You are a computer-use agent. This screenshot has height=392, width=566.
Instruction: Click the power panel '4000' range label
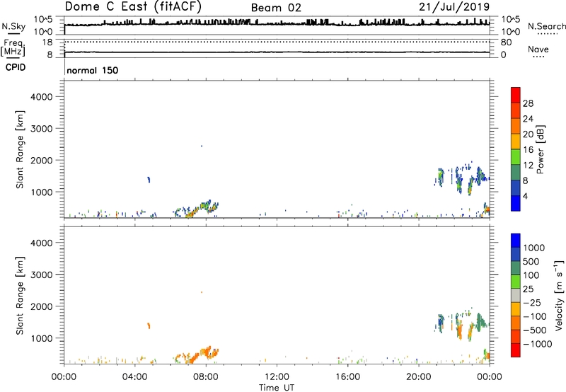tap(42, 97)
